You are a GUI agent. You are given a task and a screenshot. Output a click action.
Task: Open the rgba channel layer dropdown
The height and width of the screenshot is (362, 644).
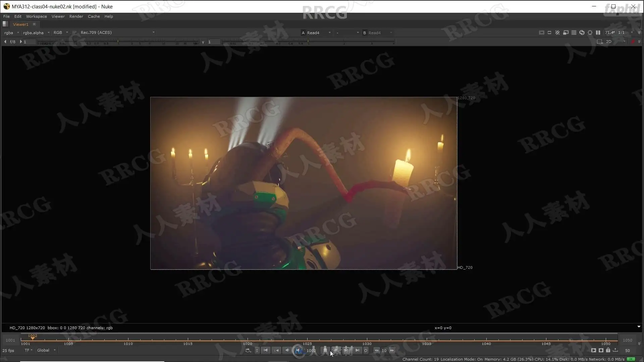(12, 33)
